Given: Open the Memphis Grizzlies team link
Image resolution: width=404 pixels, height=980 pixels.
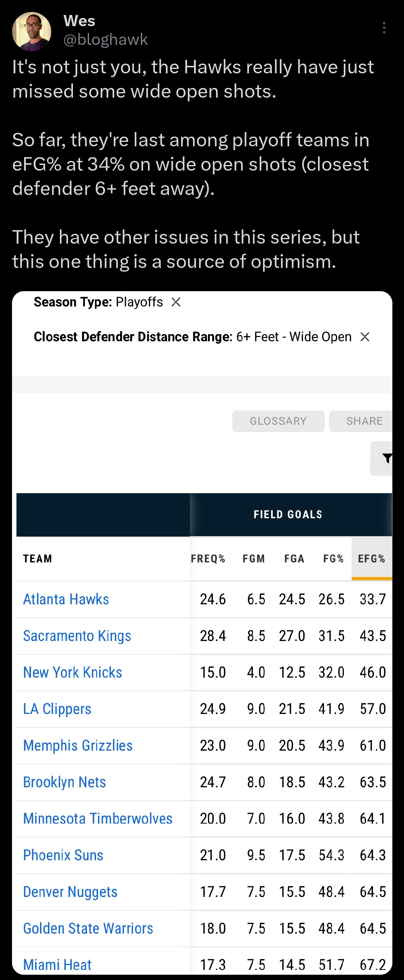Looking at the screenshot, I should pos(78,745).
